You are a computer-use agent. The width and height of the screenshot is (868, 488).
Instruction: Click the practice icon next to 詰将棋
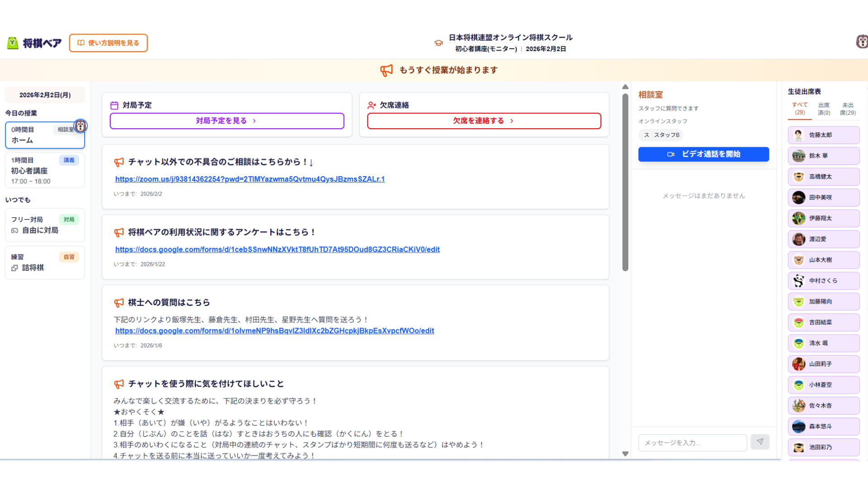pyautogui.click(x=15, y=267)
